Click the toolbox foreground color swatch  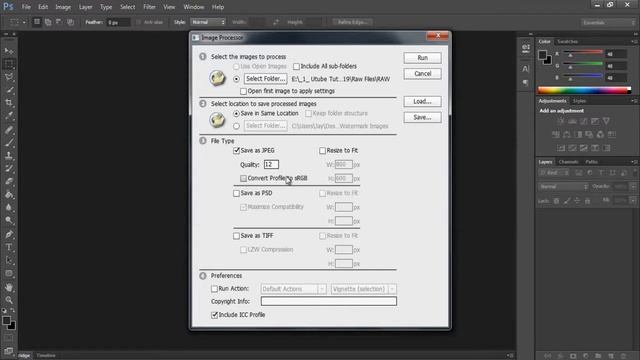click(6, 321)
